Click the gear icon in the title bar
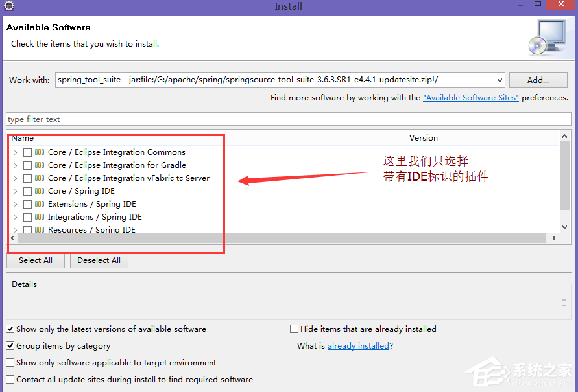The width and height of the screenshot is (578, 392). pyautogui.click(x=8, y=6)
